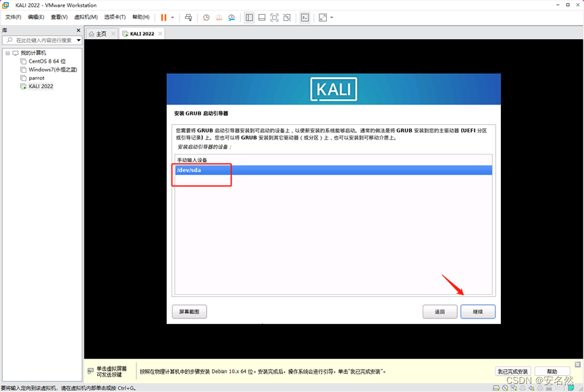Open the 查看(V) menu
Viewport: 584px width, 392px height.
(x=59, y=17)
